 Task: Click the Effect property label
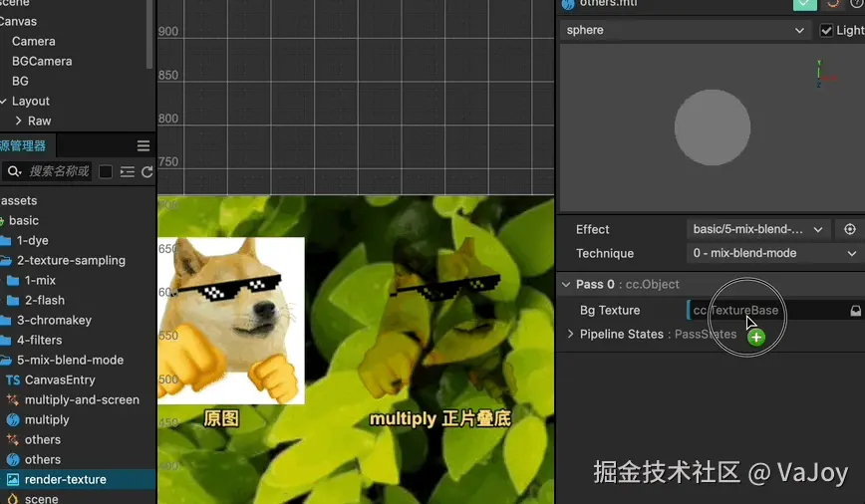point(593,229)
